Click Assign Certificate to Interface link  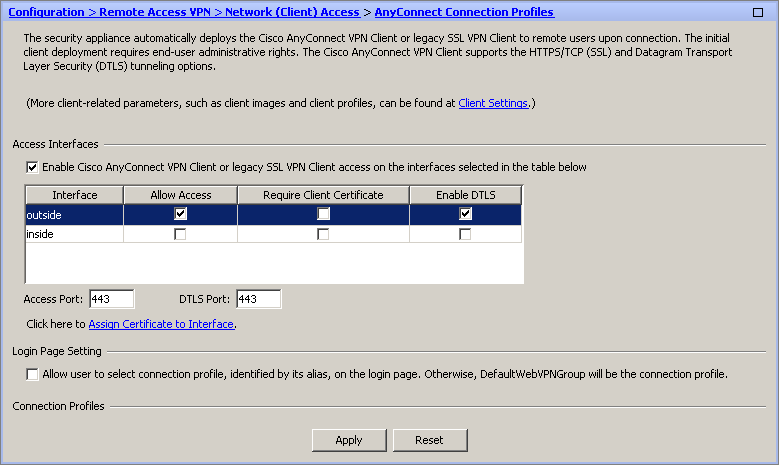point(161,324)
